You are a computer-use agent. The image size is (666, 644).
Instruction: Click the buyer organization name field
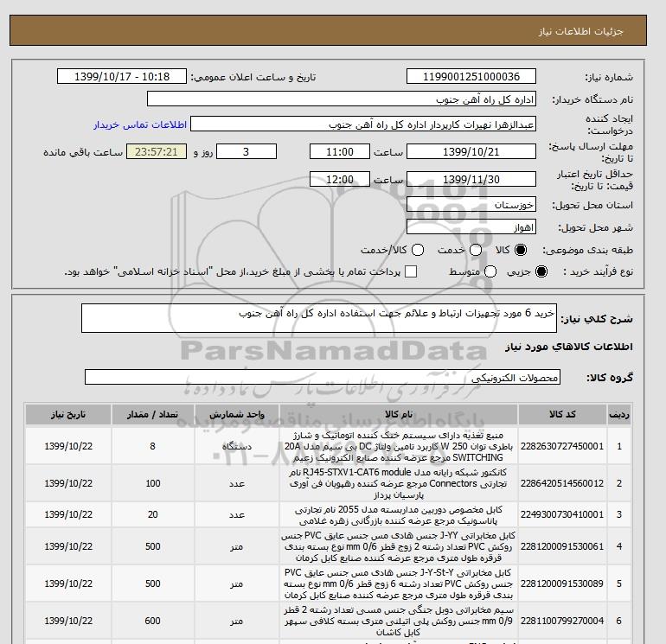(x=342, y=99)
